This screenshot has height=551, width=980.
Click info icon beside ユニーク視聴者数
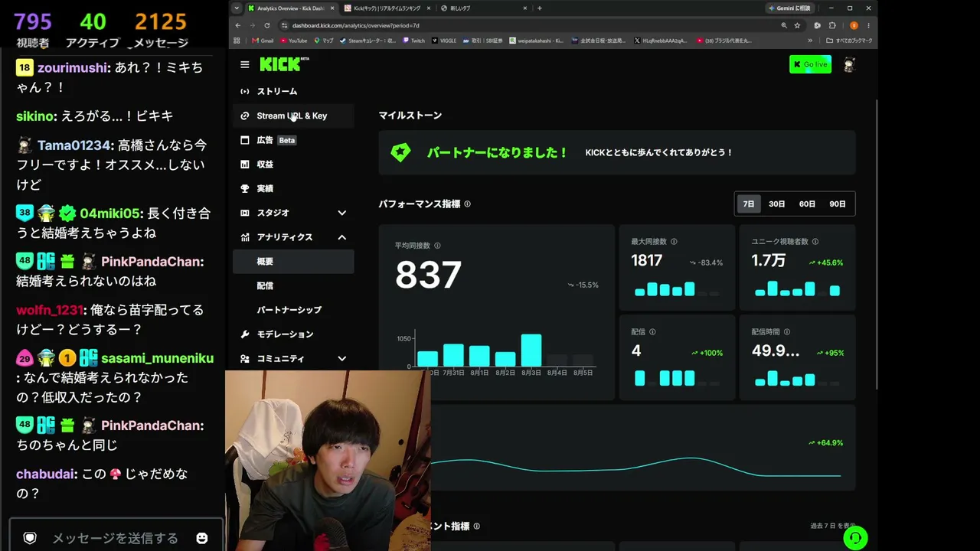pyautogui.click(x=815, y=242)
